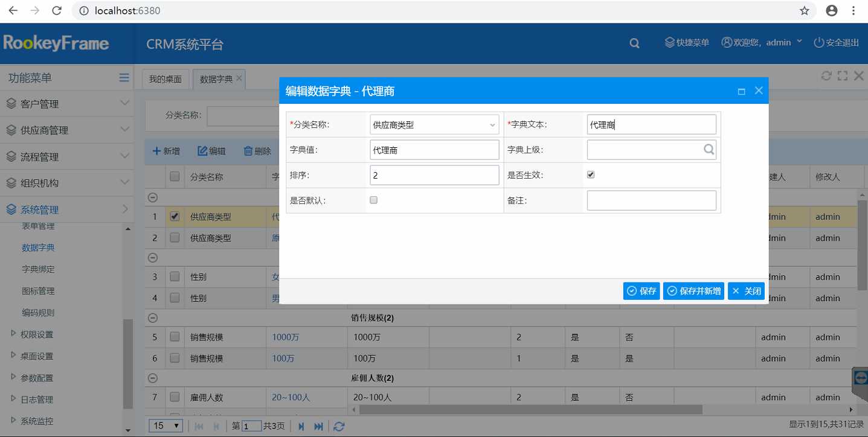Open the 20~100人 dictionary link
Screen dimensions: 868x437
coord(291,398)
